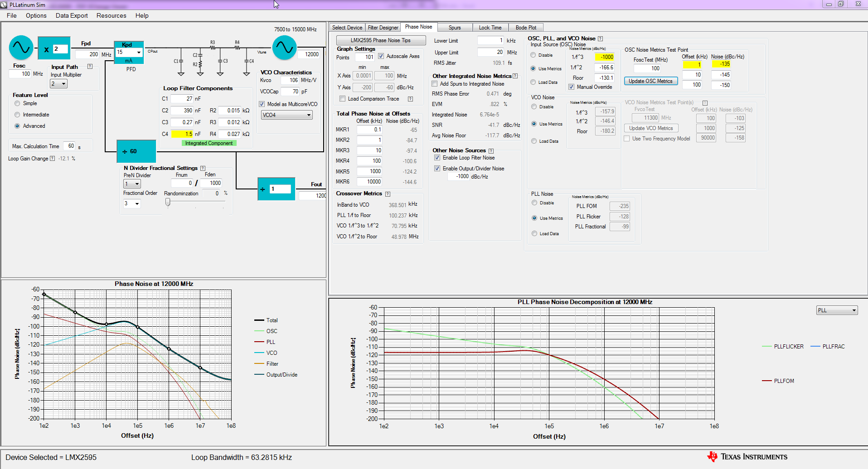Click the Fden value field
Image resolution: width=868 pixels, height=469 pixels.
pos(211,183)
